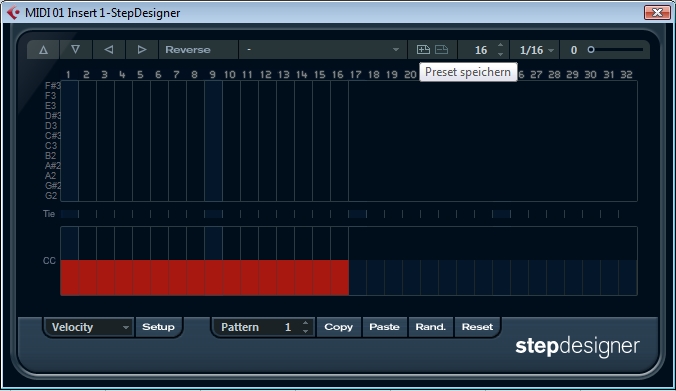Copy the current pattern
The image size is (676, 391).
coord(338,327)
